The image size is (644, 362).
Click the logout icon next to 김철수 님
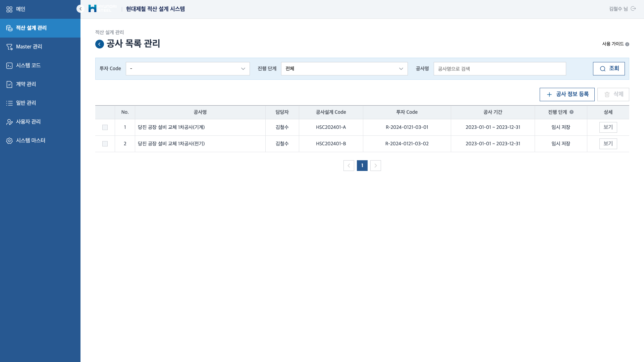coord(633,9)
